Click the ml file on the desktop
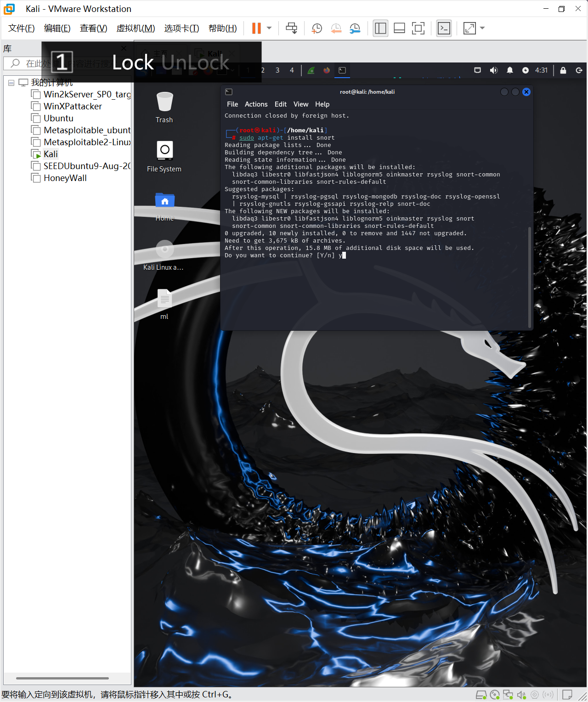Screen dimensions: 588x702 [x=164, y=304]
